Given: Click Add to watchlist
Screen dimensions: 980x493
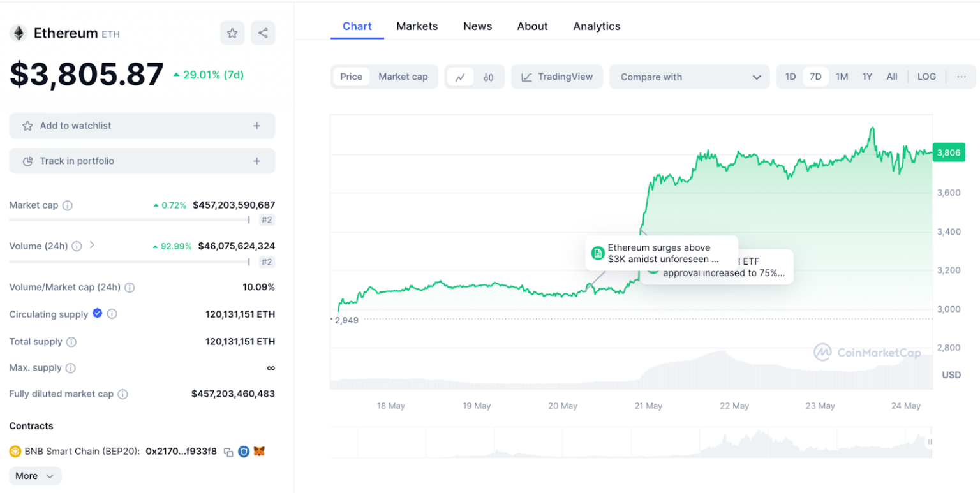Looking at the screenshot, I should pyautogui.click(x=142, y=126).
